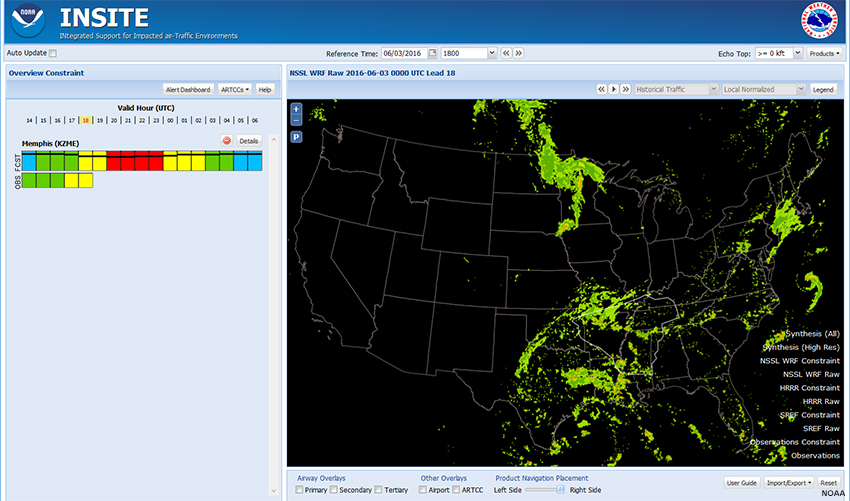Click the National Weather Service logo
This screenshot has width=850, height=501.
819,21
